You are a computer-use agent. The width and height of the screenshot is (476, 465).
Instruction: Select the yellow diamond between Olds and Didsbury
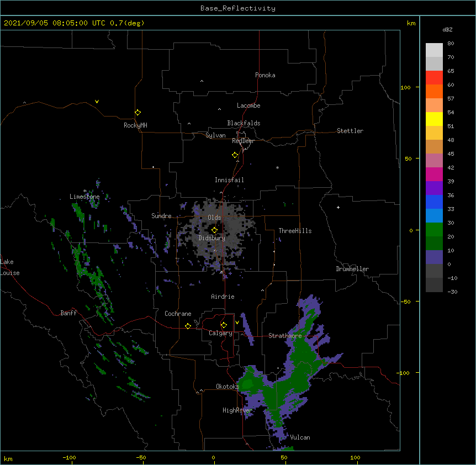(214, 230)
